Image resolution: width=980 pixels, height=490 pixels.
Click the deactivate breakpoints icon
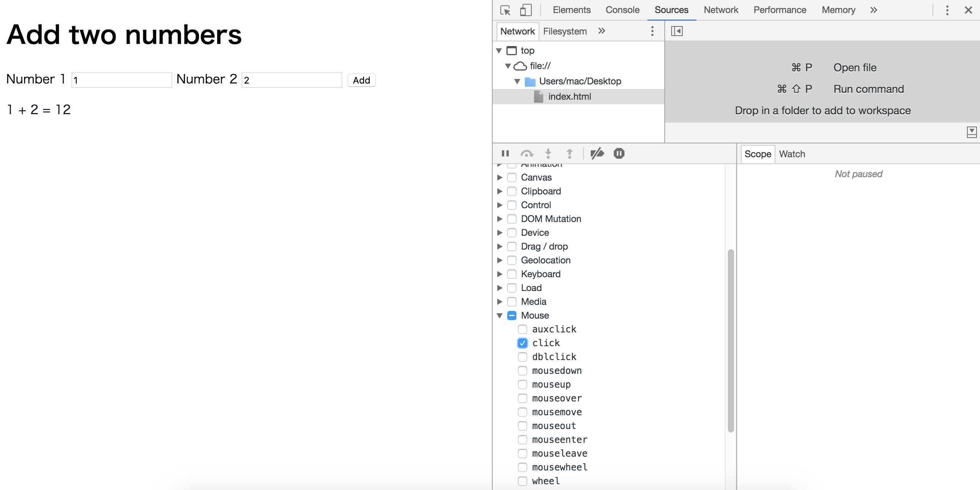pyautogui.click(x=597, y=154)
